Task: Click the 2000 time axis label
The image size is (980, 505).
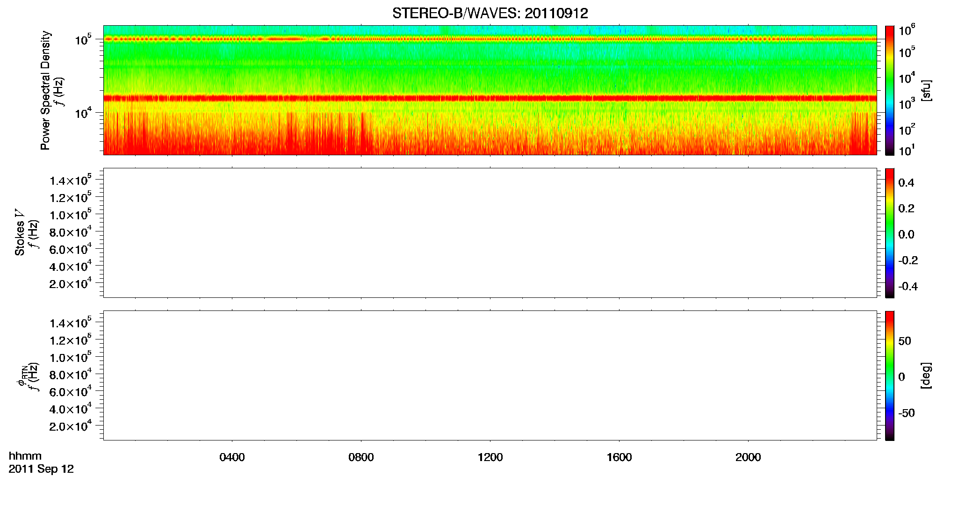Action: tap(748, 457)
